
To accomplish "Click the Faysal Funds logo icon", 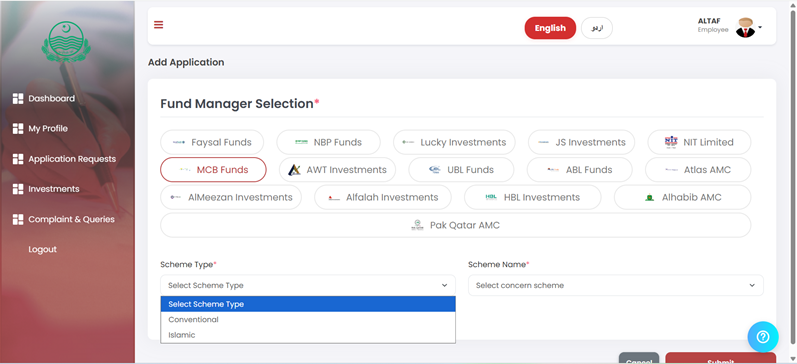I will point(179,142).
